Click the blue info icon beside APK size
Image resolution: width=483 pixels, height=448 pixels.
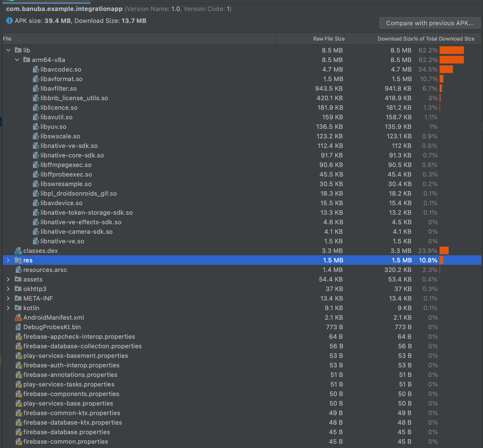10,21
